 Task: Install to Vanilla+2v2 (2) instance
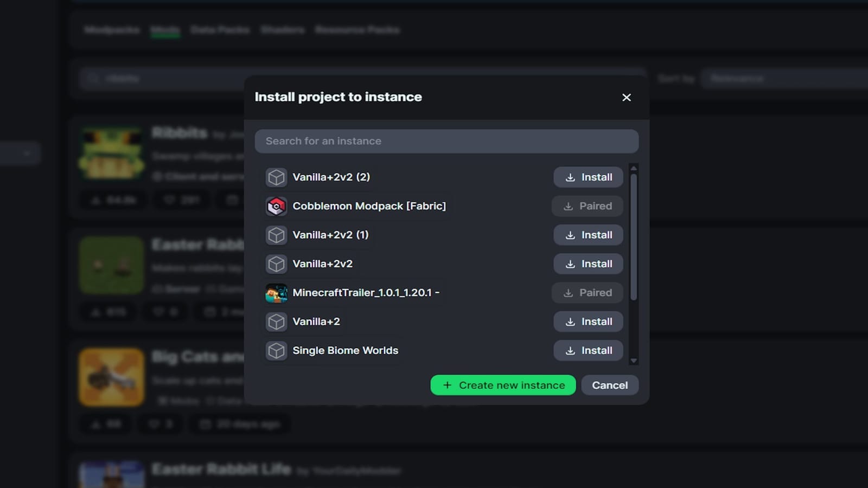pyautogui.click(x=588, y=177)
